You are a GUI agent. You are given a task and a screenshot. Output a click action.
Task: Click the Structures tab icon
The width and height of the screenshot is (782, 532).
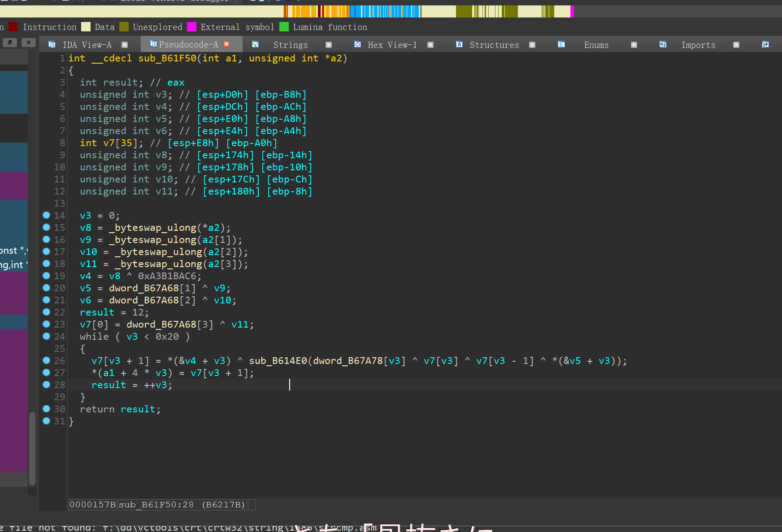point(459,44)
